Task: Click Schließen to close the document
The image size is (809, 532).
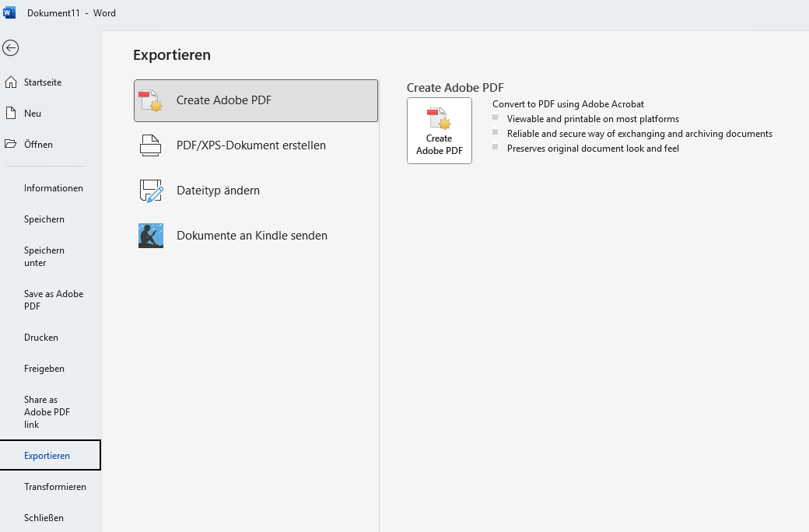Action: 44,518
